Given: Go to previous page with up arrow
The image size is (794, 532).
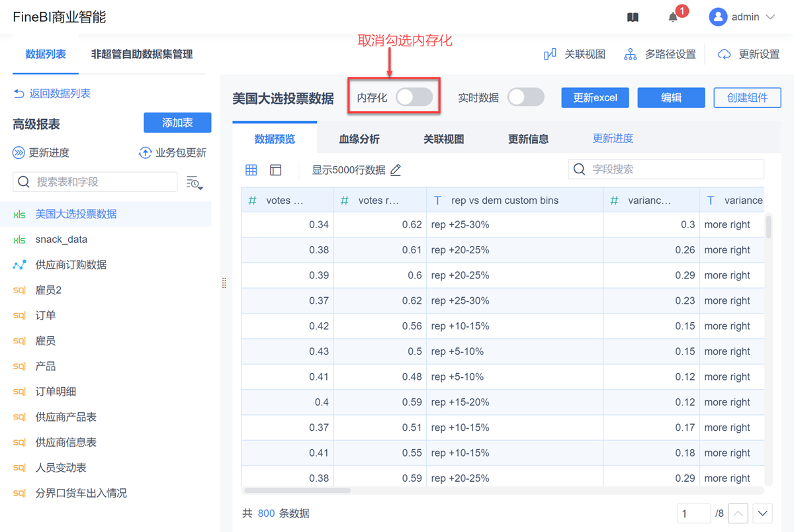Looking at the screenshot, I should pyautogui.click(x=738, y=513).
